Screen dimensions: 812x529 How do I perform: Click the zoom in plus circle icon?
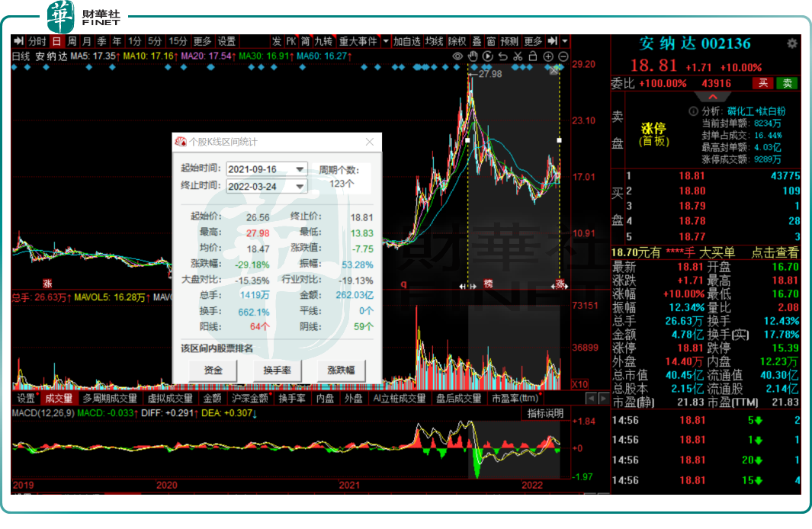[548, 56]
